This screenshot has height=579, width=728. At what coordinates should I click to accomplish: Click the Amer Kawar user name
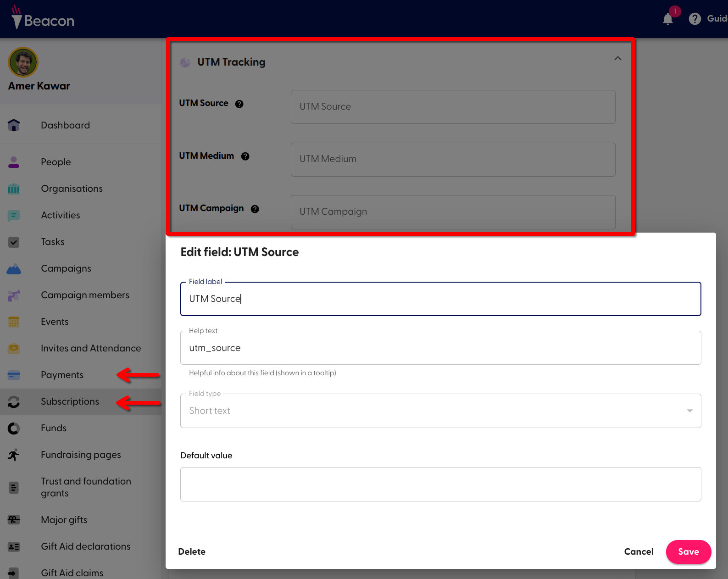click(x=39, y=86)
